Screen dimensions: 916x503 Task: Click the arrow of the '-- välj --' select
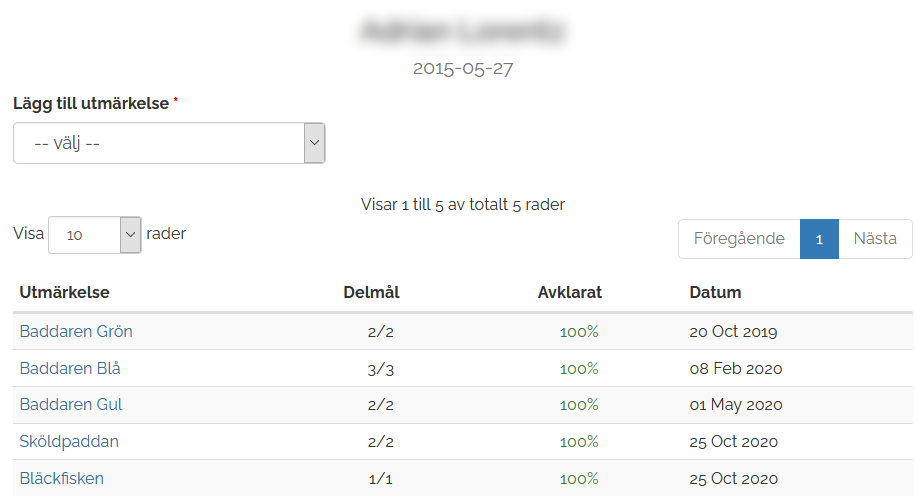[x=314, y=143]
